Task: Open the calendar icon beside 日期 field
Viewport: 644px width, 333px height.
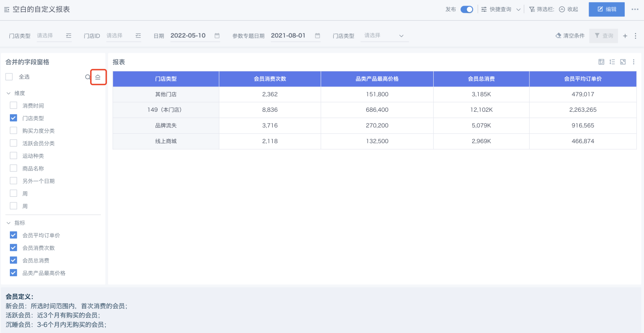Action: (217, 36)
